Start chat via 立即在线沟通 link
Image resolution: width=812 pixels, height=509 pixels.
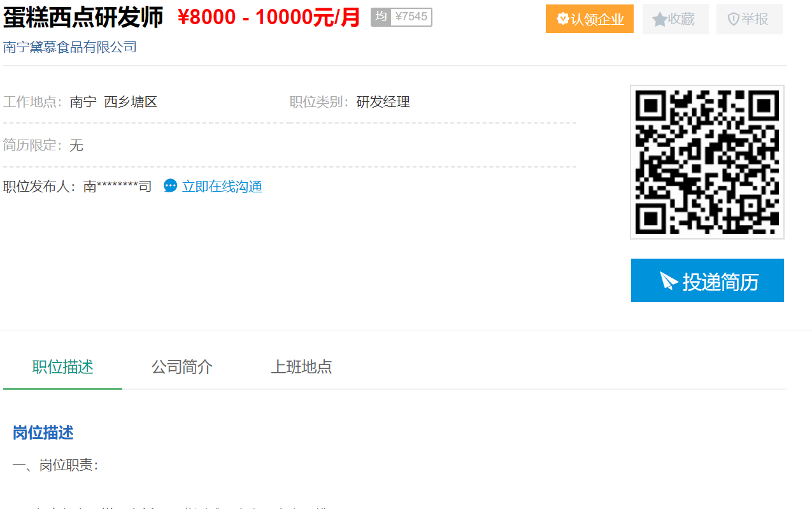click(222, 187)
